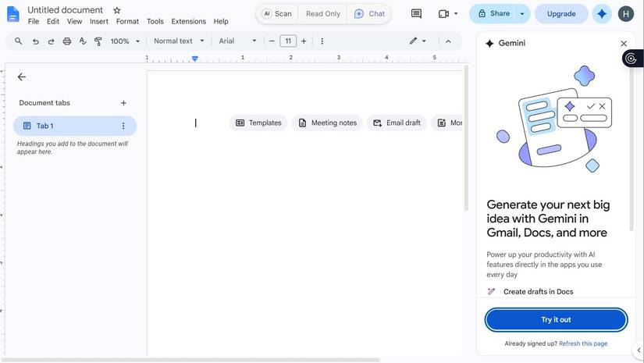Star the Untitled document
The width and height of the screenshot is (644, 363).
[x=116, y=10]
